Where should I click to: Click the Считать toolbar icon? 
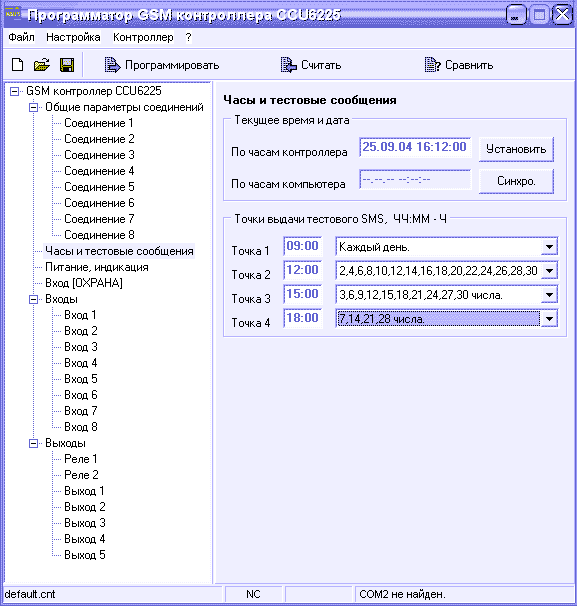point(289,65)
